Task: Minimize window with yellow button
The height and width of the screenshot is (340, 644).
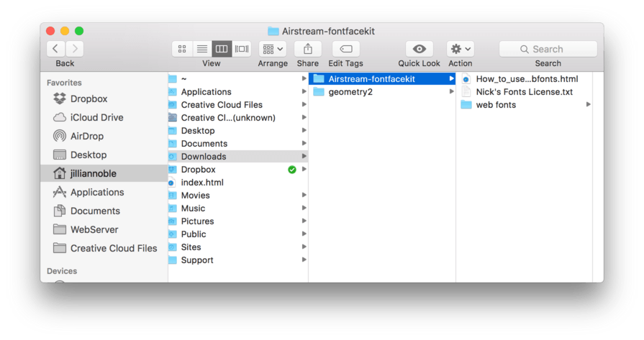Action: coord(65,31)
